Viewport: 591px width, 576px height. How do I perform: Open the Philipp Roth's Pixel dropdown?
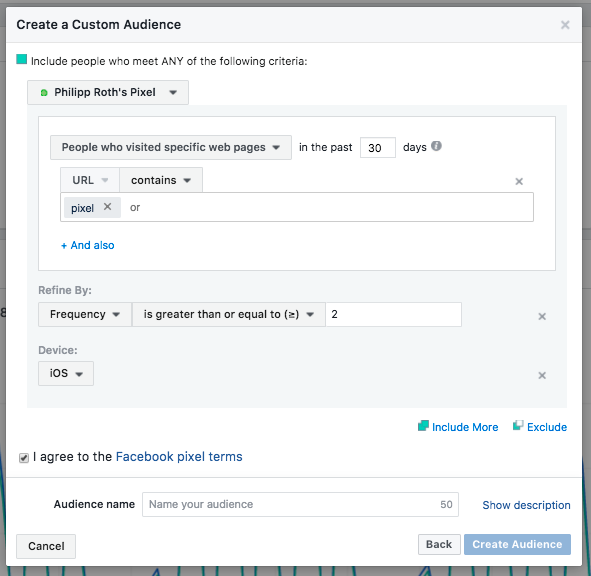coord(108,92)
